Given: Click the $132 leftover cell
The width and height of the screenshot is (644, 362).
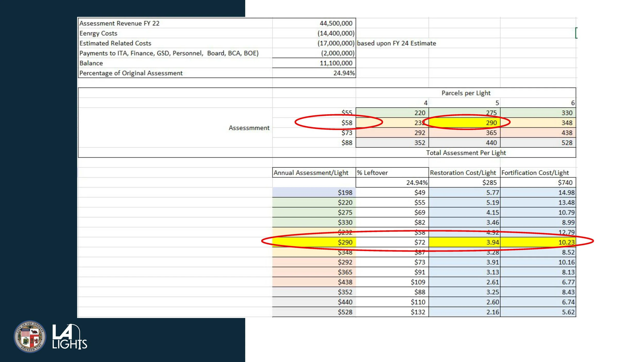Looking at the screenshot, I should pos(392,312).
